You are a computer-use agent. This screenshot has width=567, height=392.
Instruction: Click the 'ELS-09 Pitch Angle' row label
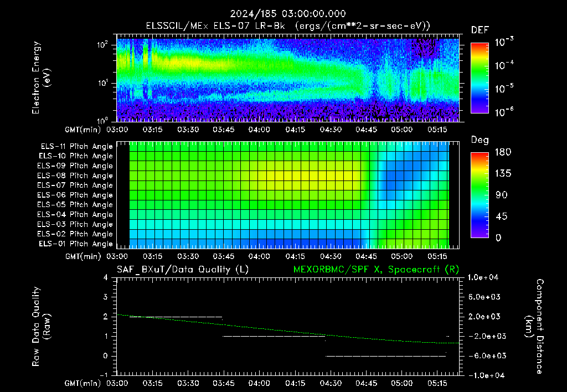(75, 166)
